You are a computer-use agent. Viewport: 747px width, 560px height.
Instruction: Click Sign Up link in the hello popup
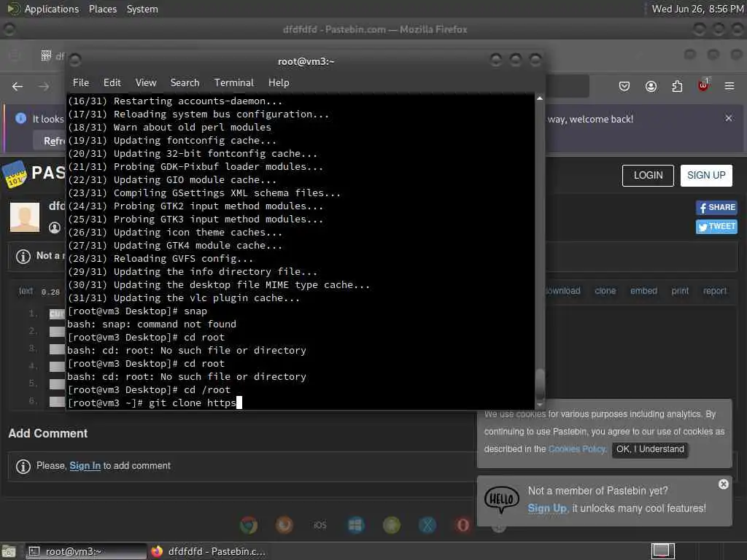[548, 508]
